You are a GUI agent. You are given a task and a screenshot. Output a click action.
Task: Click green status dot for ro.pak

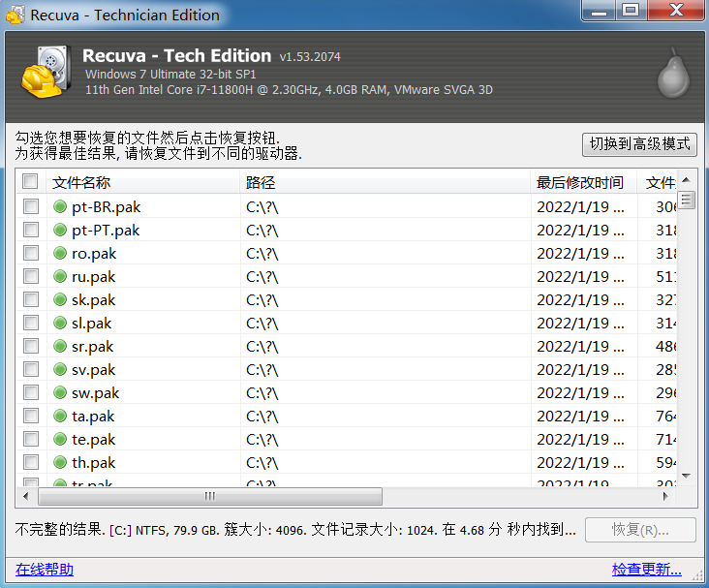click(x=60, y=253)
